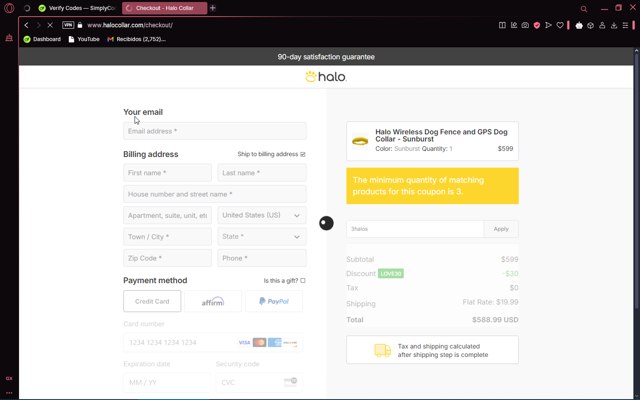Open the profile account icon
640x400 pixels.
tap(602, 25)
